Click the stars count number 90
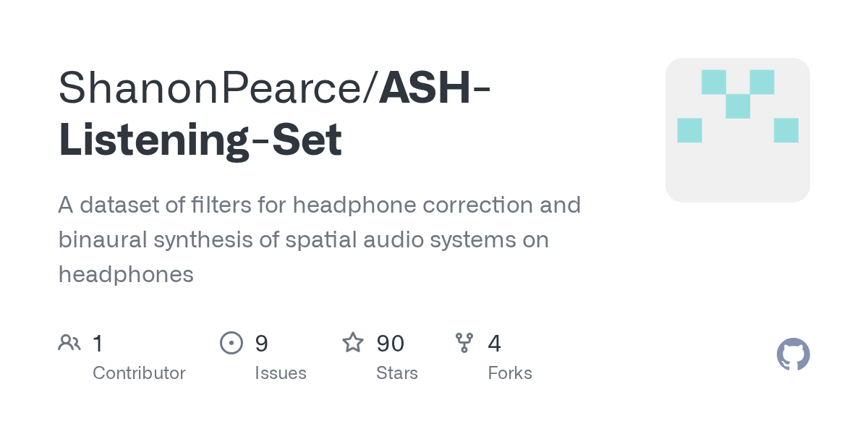868x434 pixels. (x=391, y=343)
